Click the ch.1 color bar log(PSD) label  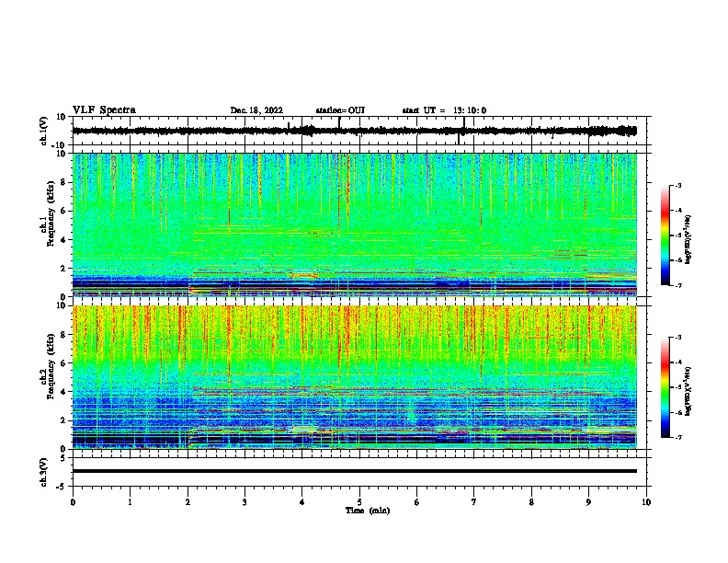click(688, 240)
